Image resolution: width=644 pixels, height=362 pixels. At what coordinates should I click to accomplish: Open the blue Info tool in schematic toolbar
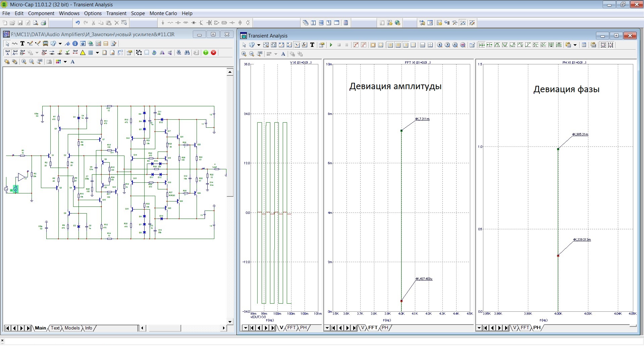point(75,44)
